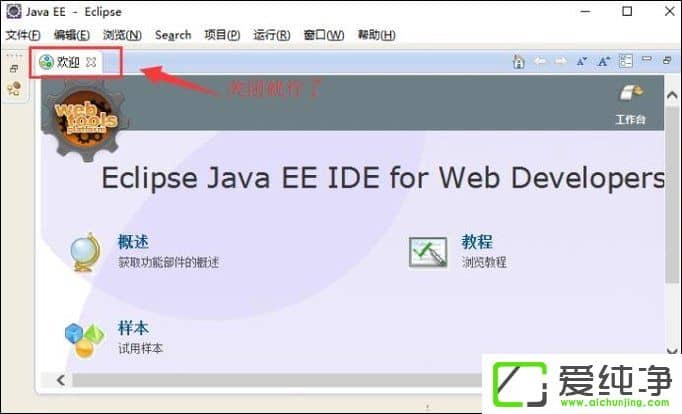Click the text 获取功能部件的概述
682x414 pixels.
tap(168, 262)
